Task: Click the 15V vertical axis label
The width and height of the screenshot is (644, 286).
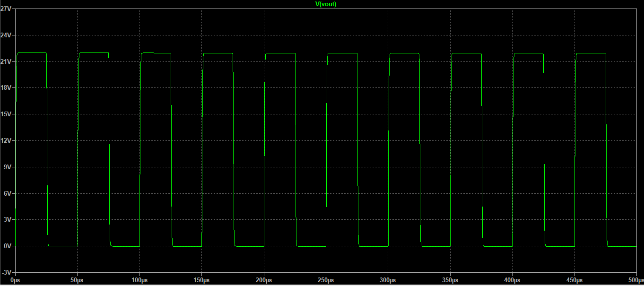Action: pyautogui.click(x=6, y=114)
